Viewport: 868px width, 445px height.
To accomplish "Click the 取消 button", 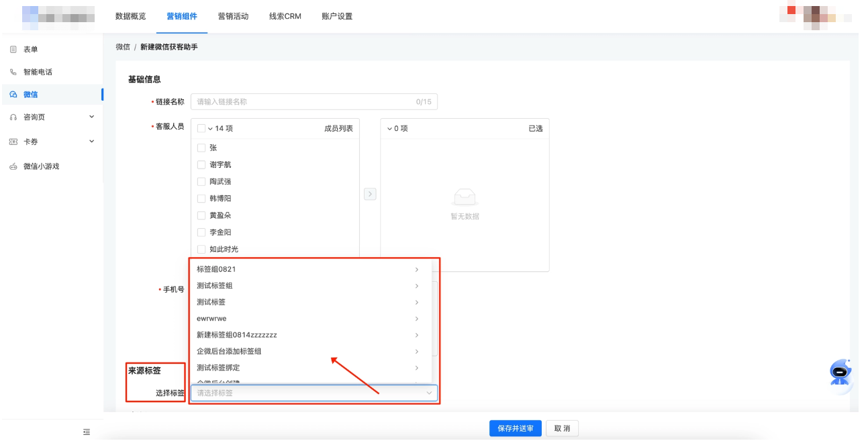I will pos(563,428).
